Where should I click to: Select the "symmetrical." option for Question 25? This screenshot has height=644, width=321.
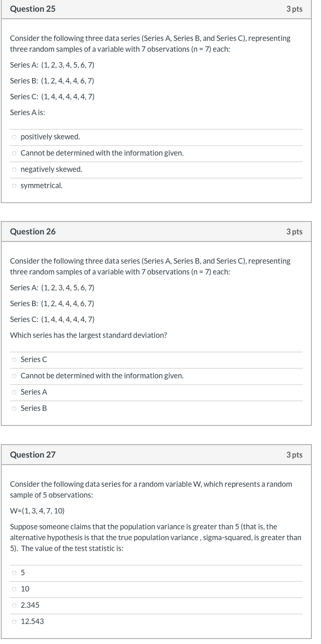(14, 185)
